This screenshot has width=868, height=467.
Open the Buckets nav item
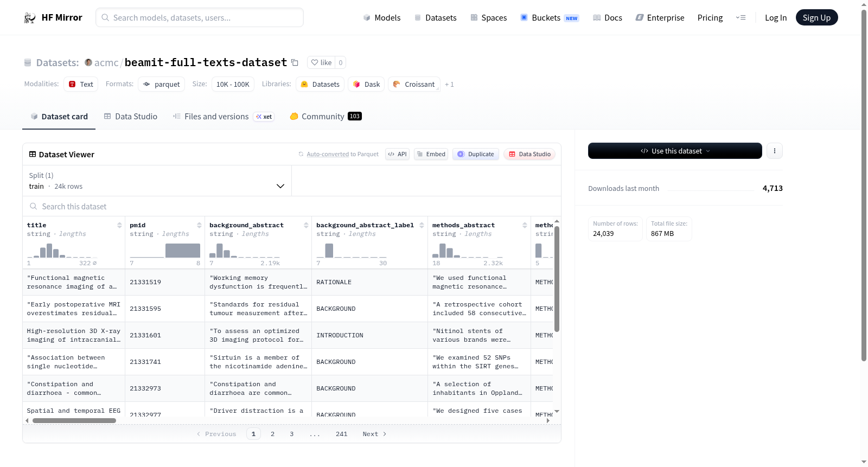tap(550, 18)
